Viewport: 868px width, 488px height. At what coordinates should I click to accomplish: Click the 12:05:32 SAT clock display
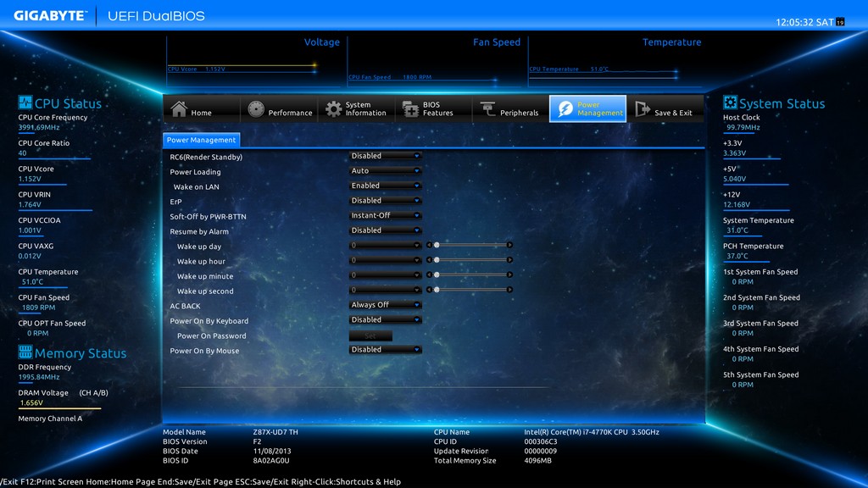[804, 22]
